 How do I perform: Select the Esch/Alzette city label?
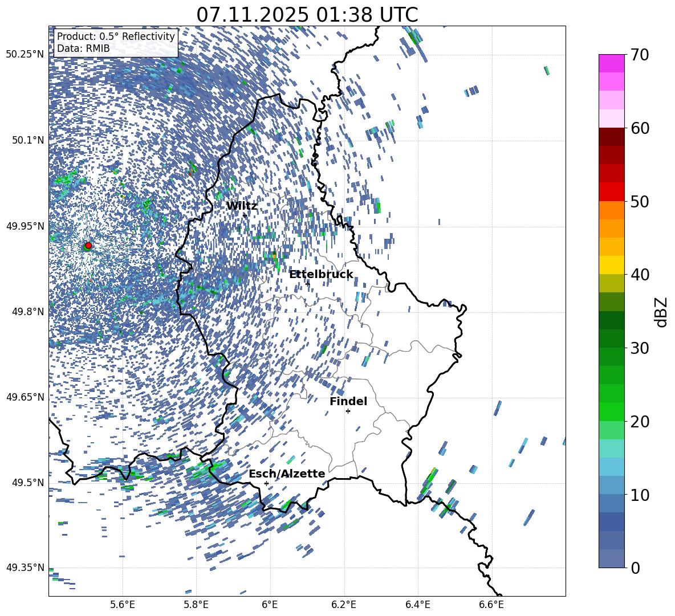coord(287,474)
